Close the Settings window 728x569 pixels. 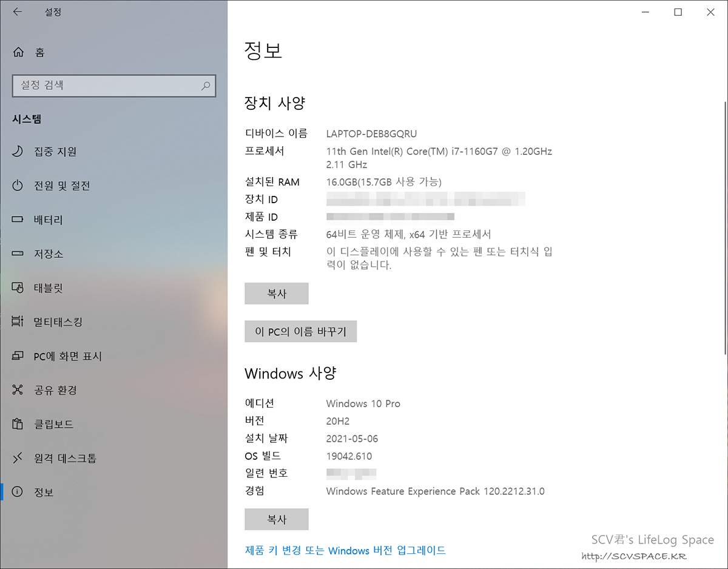[x=711, y=12]
